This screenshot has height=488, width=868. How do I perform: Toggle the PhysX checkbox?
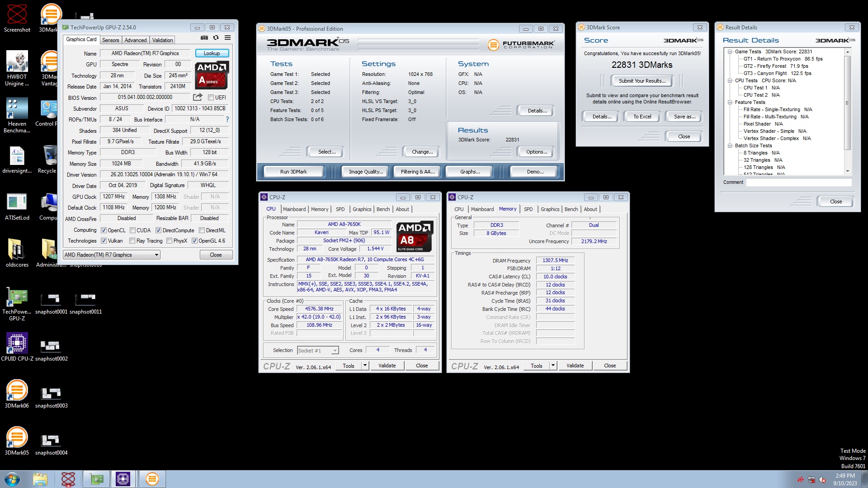tap(169, 241)
